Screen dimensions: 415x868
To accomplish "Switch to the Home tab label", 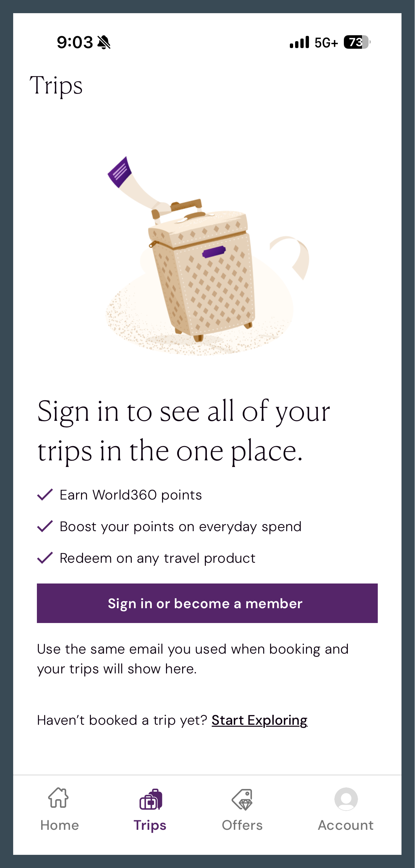I will (60, 825).
